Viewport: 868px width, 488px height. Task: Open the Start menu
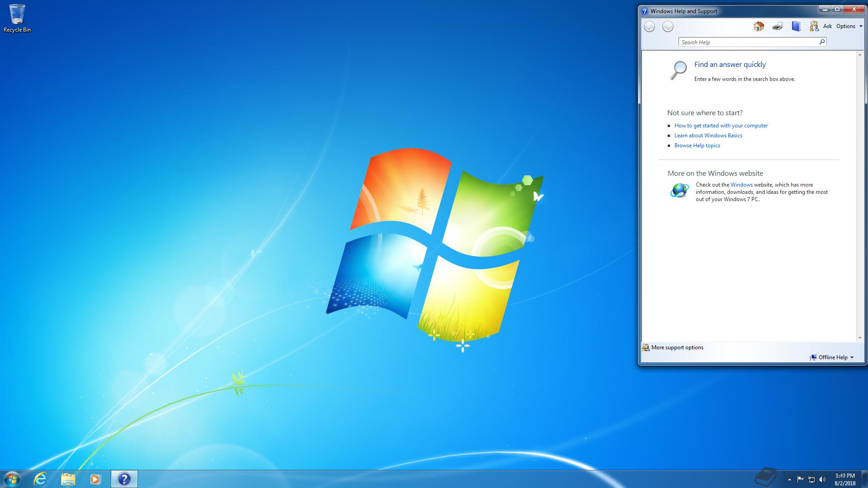pyautogui.click(x=12, y=479)
